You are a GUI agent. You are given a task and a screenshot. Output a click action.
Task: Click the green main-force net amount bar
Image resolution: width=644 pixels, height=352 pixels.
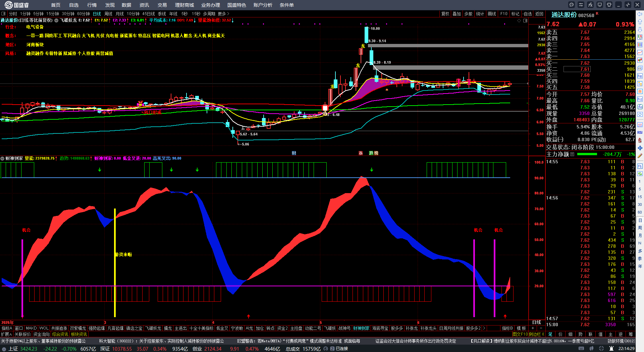point(587,154)
